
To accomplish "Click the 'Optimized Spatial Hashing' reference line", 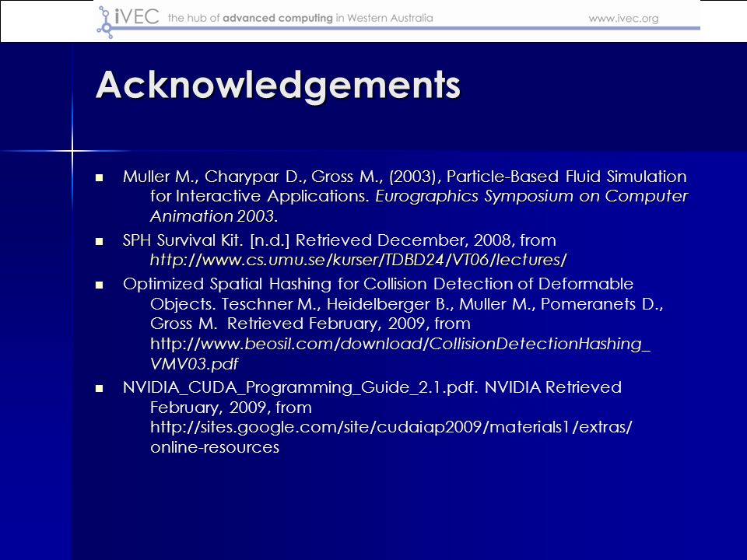I will [378, 284].
